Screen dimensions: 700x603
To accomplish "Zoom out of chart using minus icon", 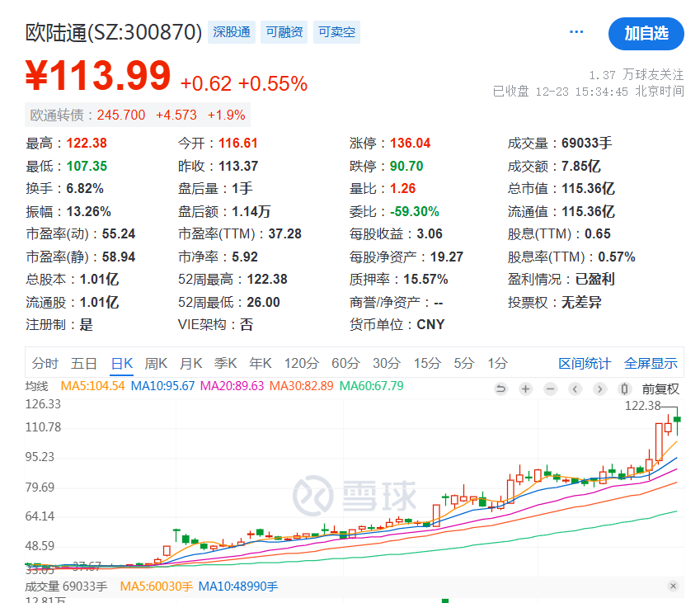I will (549, 388).
